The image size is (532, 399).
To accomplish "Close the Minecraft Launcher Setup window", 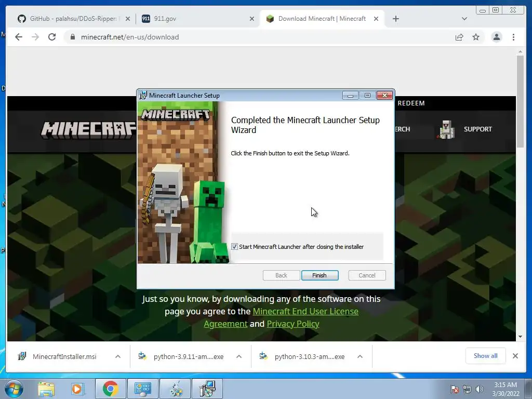I will [385, 96].
